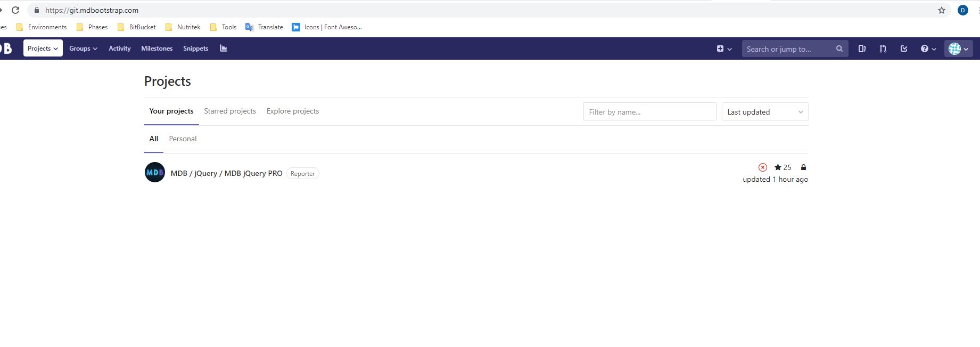Click the address bar URL git.mdbootstrap.com
Image resolution: width=980 pixels, height=347 pixels.
coord(92,10)
